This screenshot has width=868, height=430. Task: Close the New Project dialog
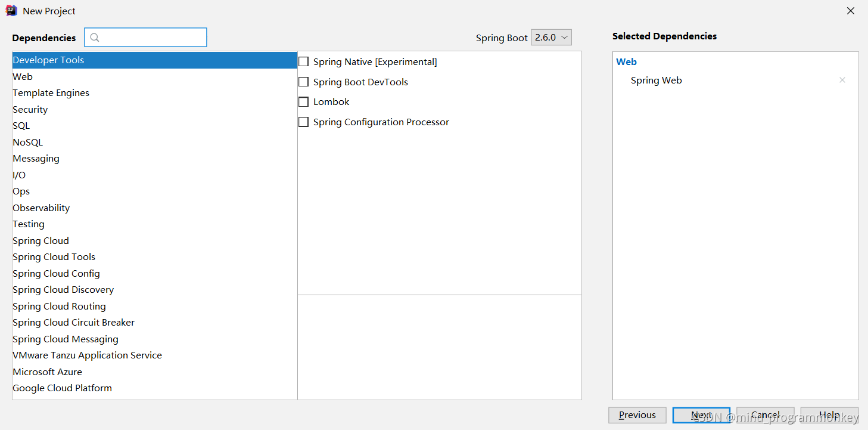[851, 11]
